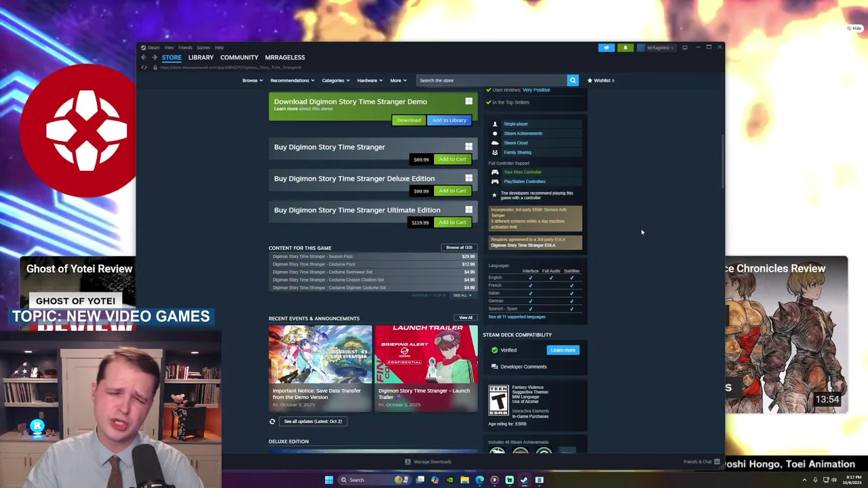Open See all 11 supported languages link
The height and width of the screenshot is (488, 868).
pos(517,317)
